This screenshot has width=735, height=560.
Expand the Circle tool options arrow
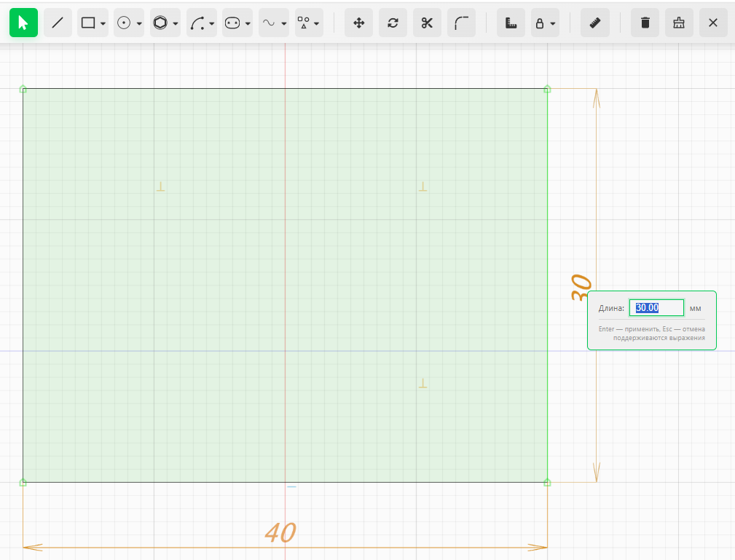pos(139,23)
